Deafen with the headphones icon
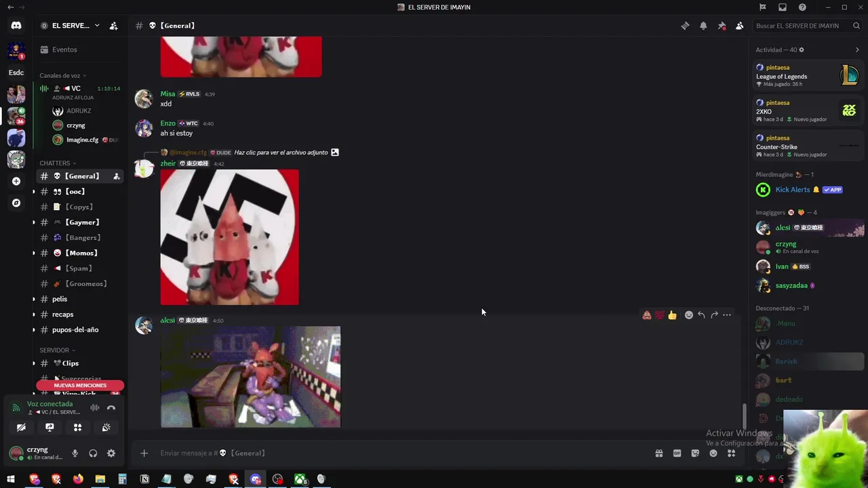 click(x=93, y=453)
